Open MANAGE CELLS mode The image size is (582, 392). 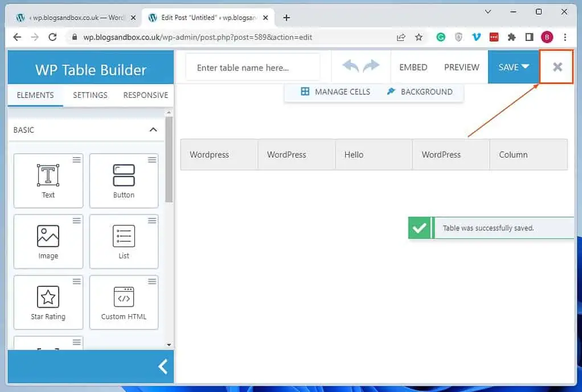coord(335,92)
